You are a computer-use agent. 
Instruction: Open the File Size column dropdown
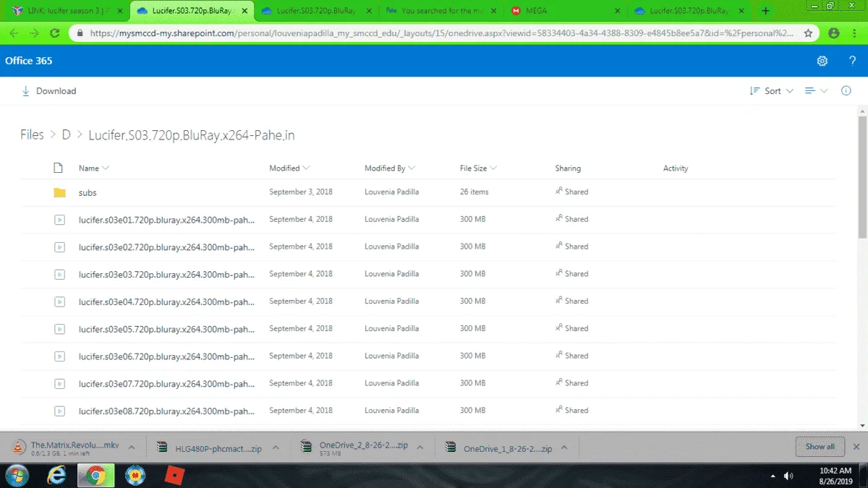tap(493, 168)
